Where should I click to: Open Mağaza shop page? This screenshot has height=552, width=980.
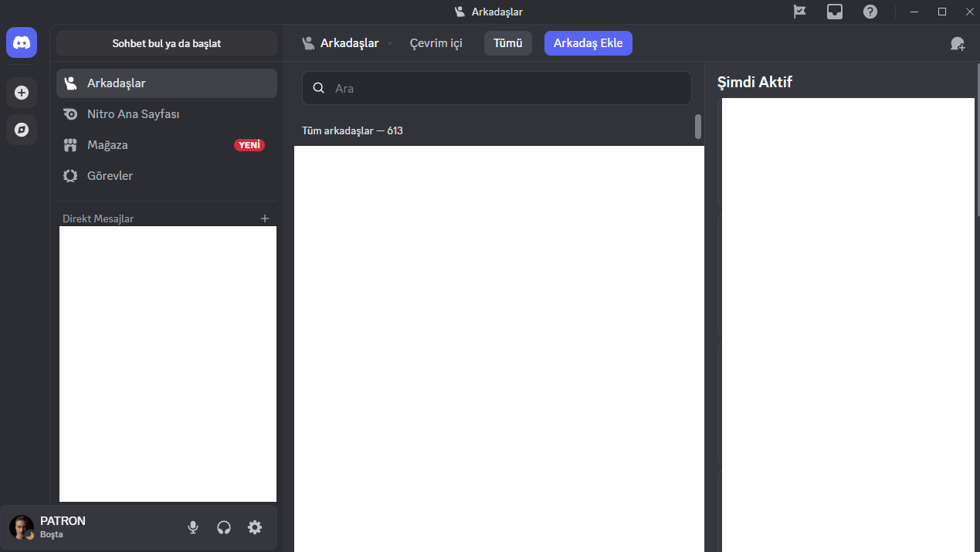point(167,145)
